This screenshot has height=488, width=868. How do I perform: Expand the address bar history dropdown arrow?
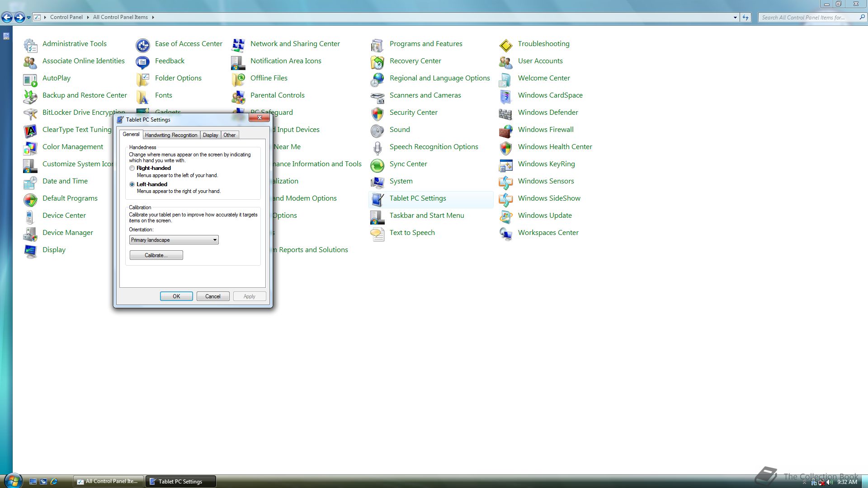coord(735,18)
